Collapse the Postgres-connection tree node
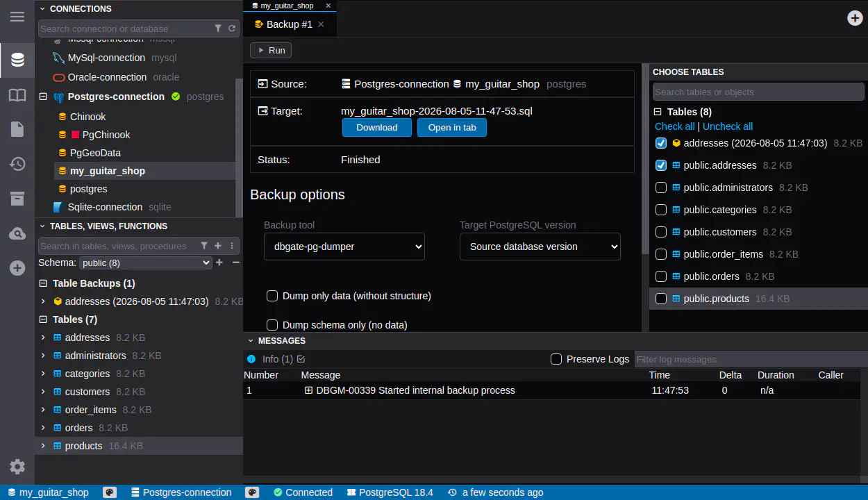The width and height of the screenshot is (868, 500). [x=42, y=97]
